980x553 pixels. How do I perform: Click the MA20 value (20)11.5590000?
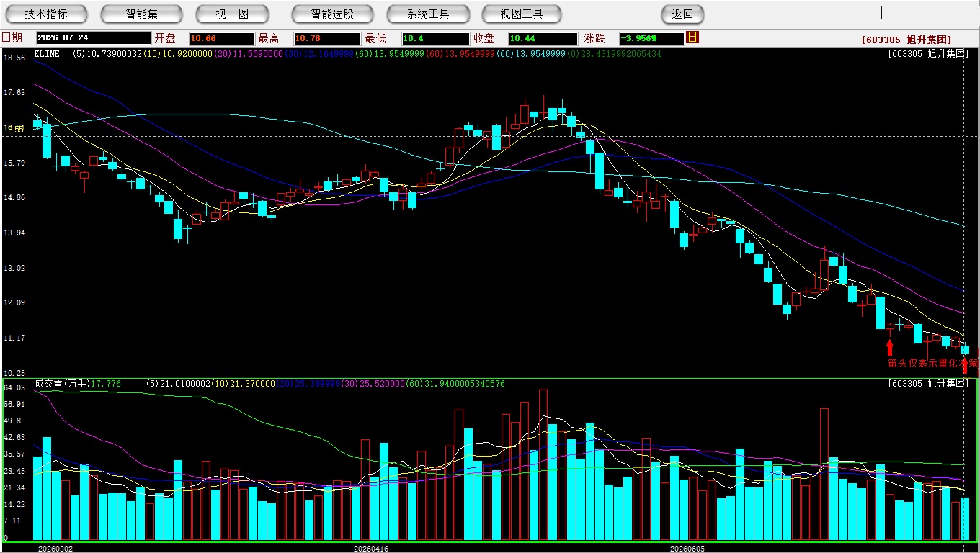249,54
